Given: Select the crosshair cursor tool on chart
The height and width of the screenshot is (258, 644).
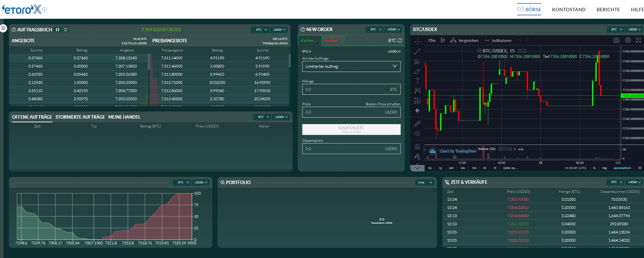Looking at the screenshot, I should click(417, 42).
